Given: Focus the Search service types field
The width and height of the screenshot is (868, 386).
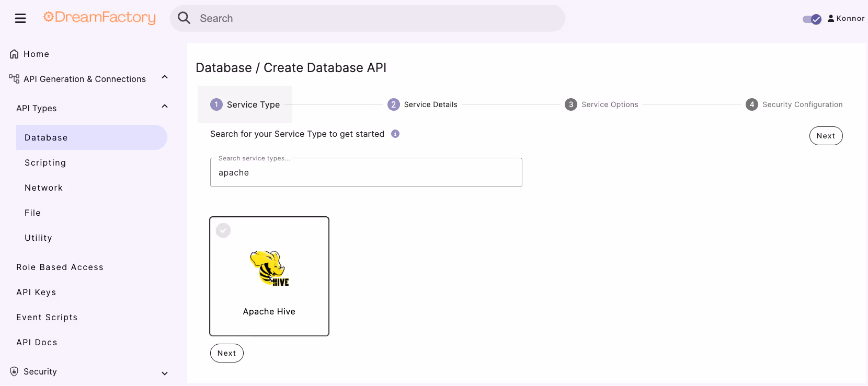Looking at the screenshot, I should 366,172.
